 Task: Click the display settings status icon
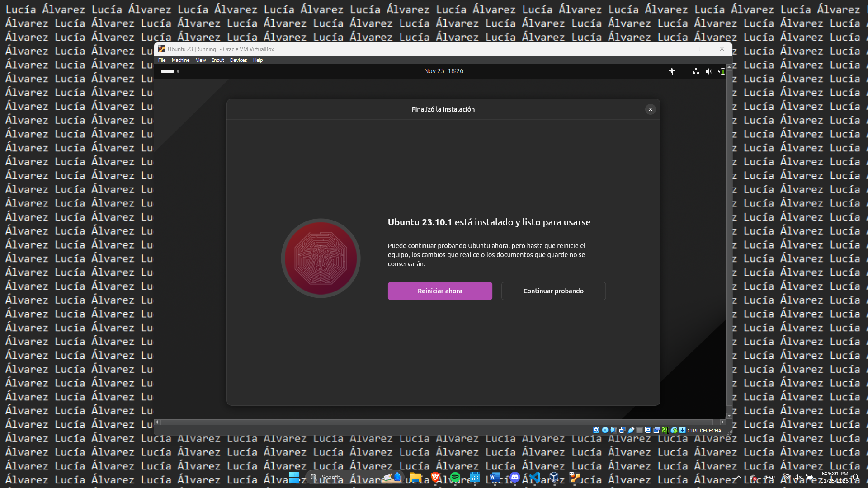(648, 430)
